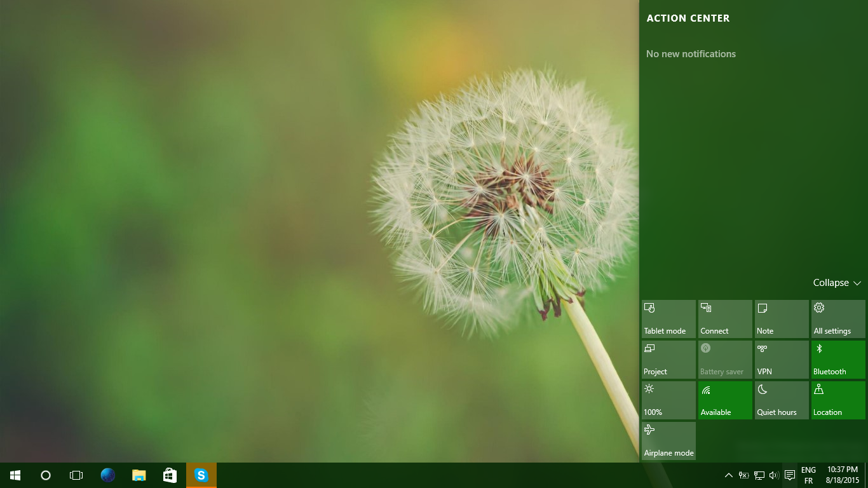Toggle the Wi-Fi Available tile

[725, 400]
